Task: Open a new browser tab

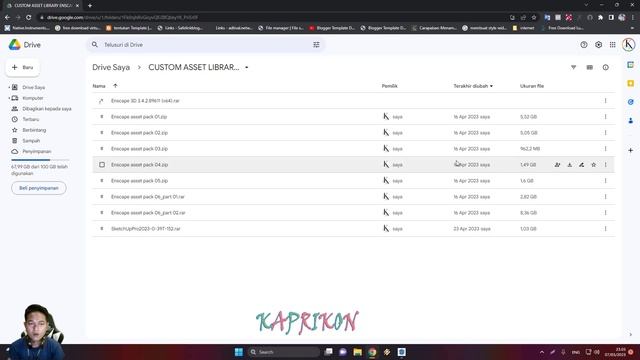Action: 90,6
